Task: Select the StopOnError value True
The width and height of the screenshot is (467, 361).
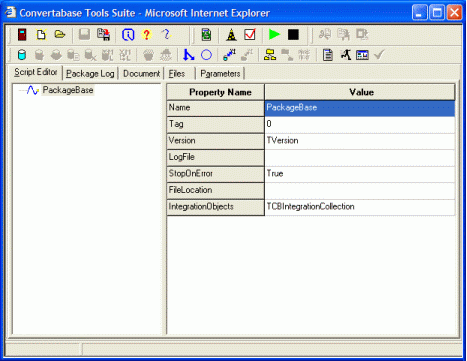Action: pyautogui.click(x=360, y=174)
